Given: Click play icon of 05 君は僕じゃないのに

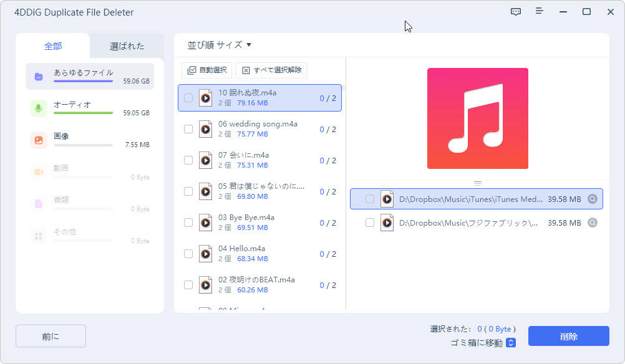Looking at the screenshot, I should pos(205,191).
